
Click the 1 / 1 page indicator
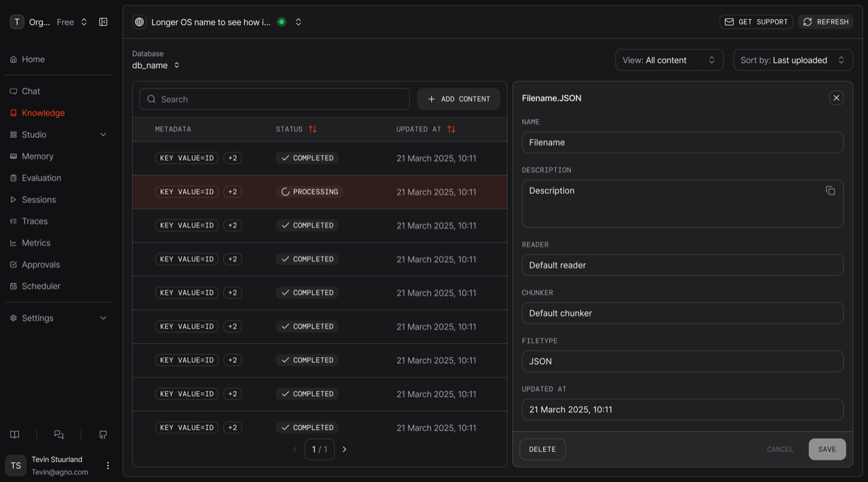tap(319, 449)
